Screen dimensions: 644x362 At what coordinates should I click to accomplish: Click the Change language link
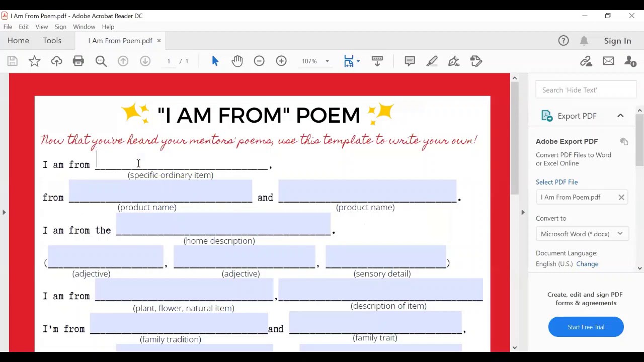tap(587, 264)
